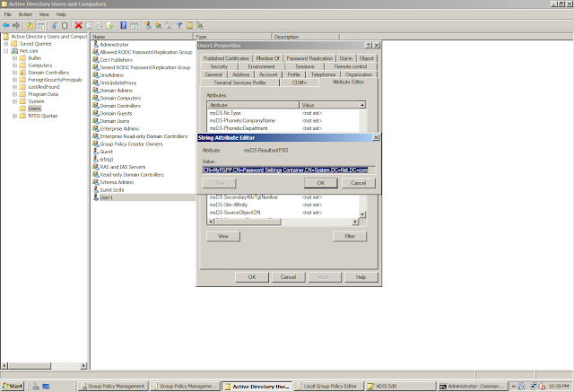Screen dimensions: 574x392
Task: Expand the Computers folder node
Action: 14,65
